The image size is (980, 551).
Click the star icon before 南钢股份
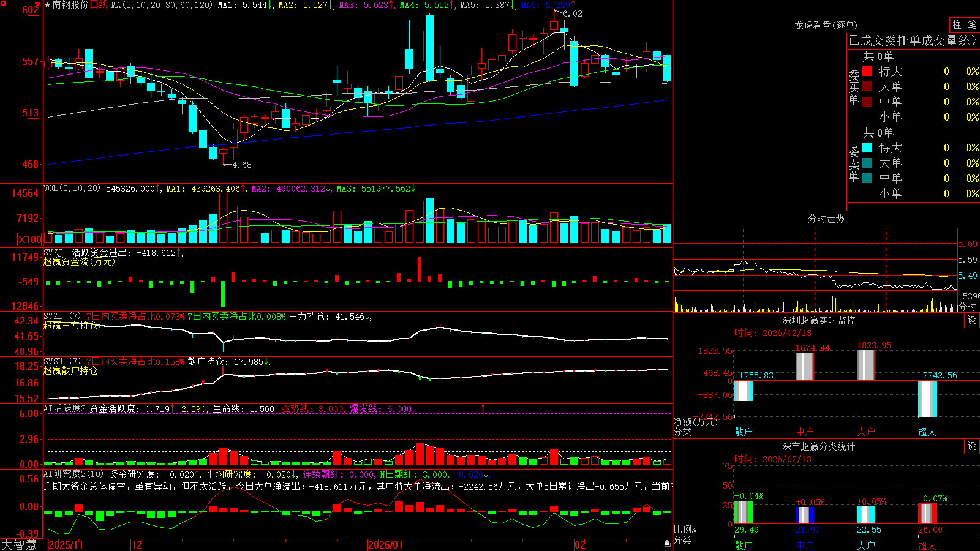point(48,5)
